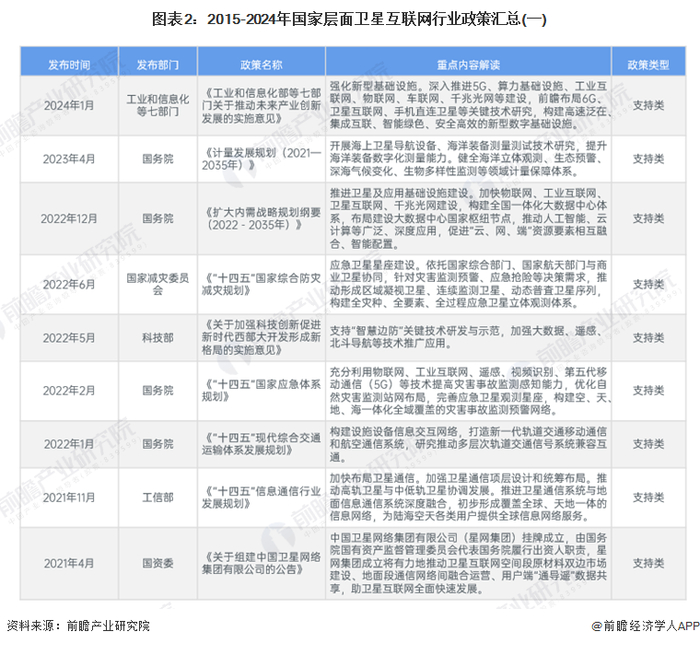Click content cell starting 充分利用物联网
700x645 pixels.
tap(468, 391)
